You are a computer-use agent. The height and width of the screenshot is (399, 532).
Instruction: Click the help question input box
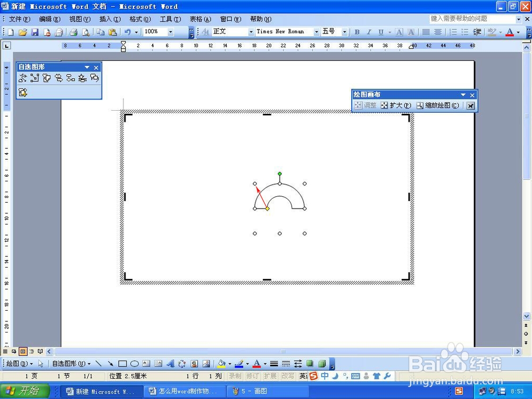click(472, 19)
